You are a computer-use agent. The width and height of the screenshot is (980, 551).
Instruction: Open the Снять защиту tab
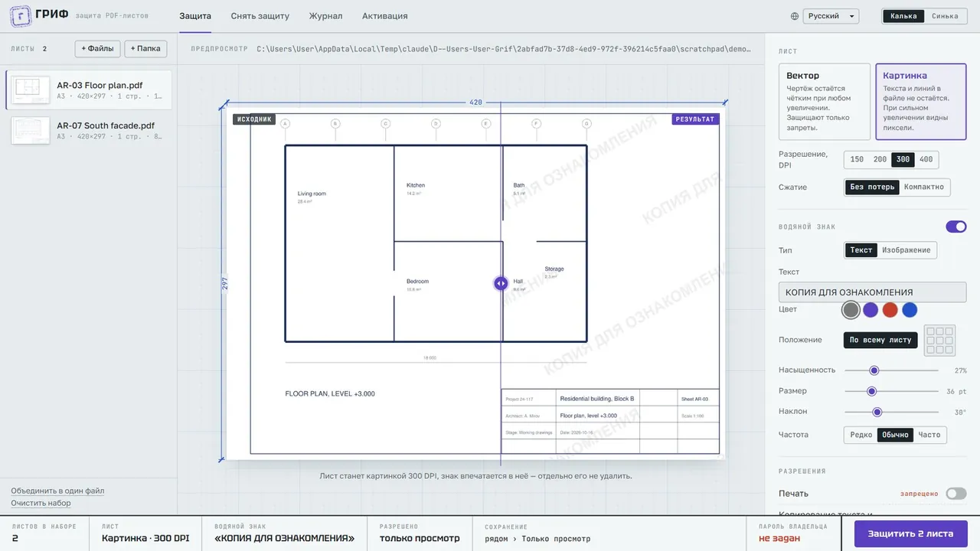[260, 16]
